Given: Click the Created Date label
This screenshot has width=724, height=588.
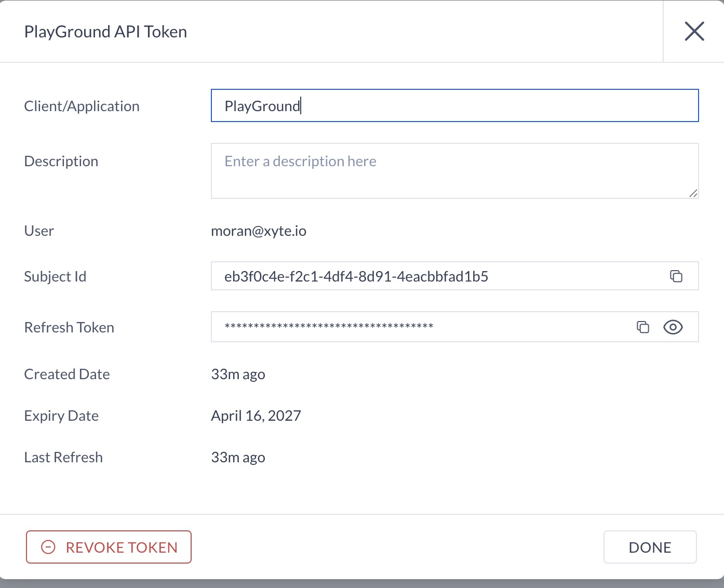Looking at the screenshot, I should (67, 374).
